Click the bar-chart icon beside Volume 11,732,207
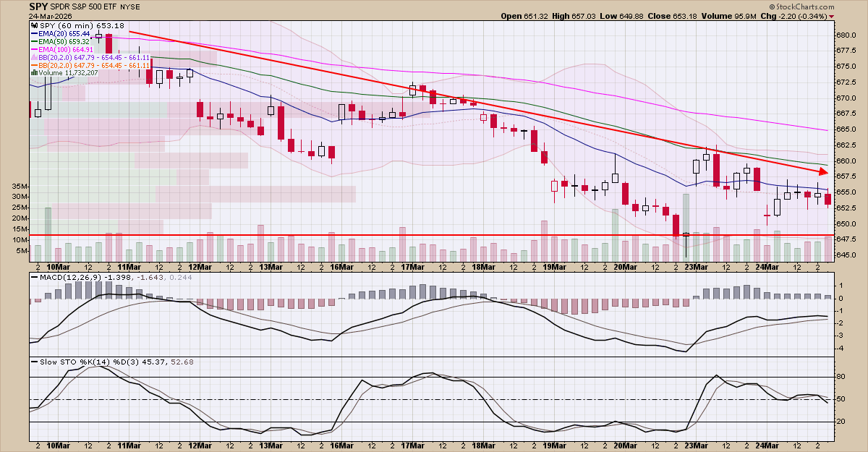The image size is (868, 452). 33,73
